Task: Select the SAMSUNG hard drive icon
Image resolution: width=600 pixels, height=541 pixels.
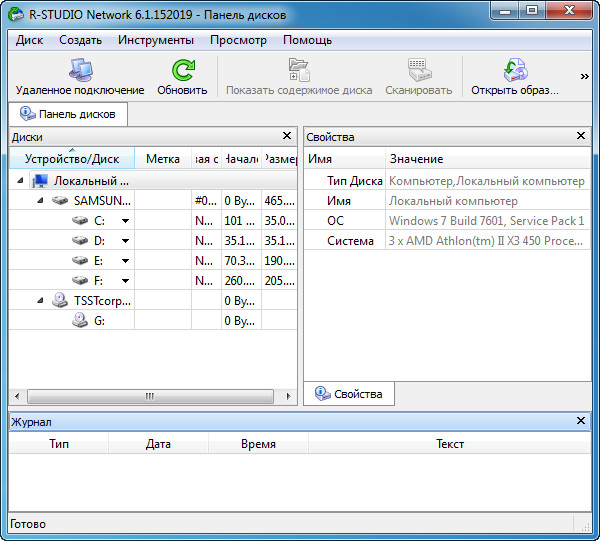Action: pyautogui.click(x=61, y=200)
